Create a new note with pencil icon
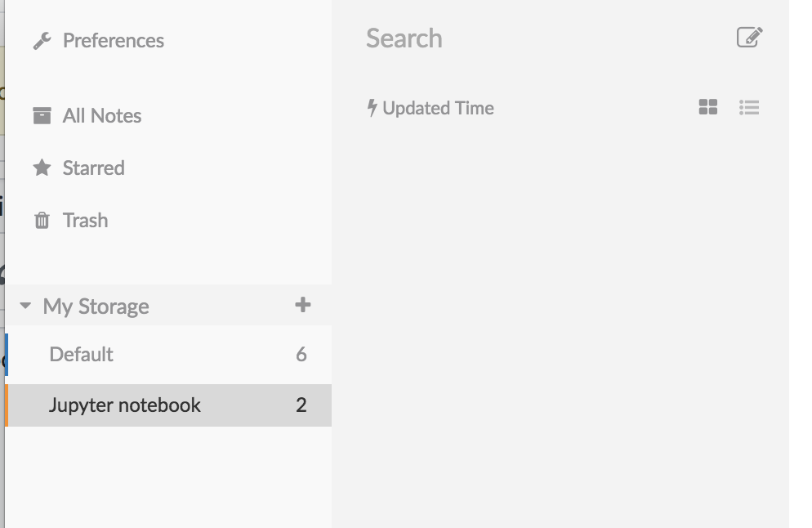The image size is (812, 528). coord(749,38)
